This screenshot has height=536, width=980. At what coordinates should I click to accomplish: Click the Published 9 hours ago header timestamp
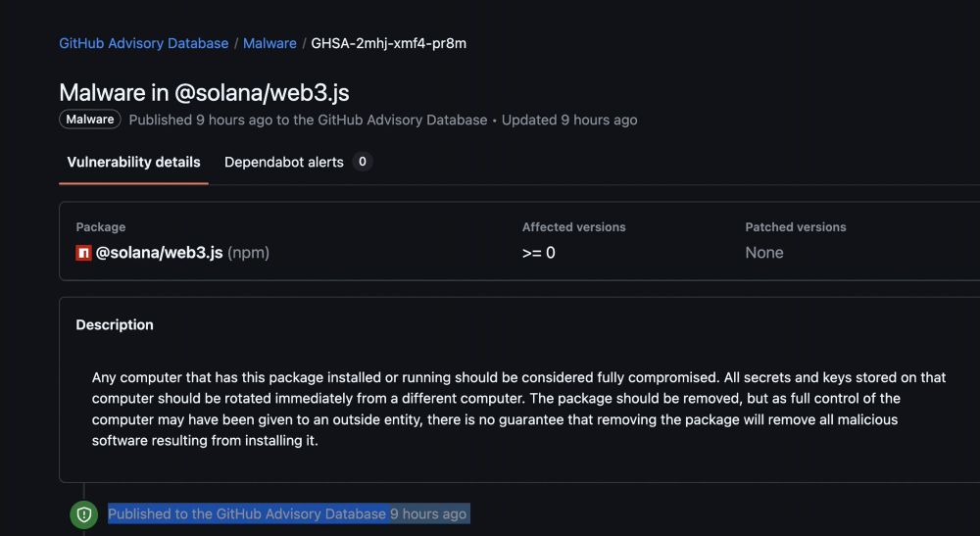[x=201, y=120]
